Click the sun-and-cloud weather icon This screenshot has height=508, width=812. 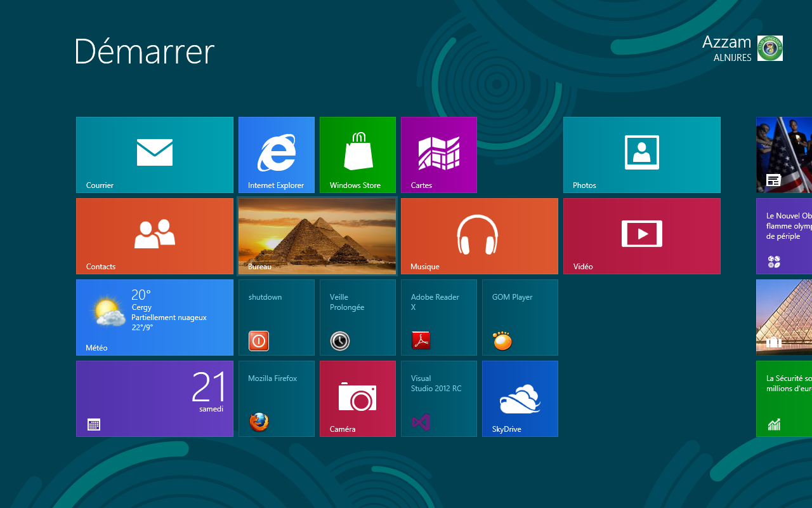coord(109,311)
